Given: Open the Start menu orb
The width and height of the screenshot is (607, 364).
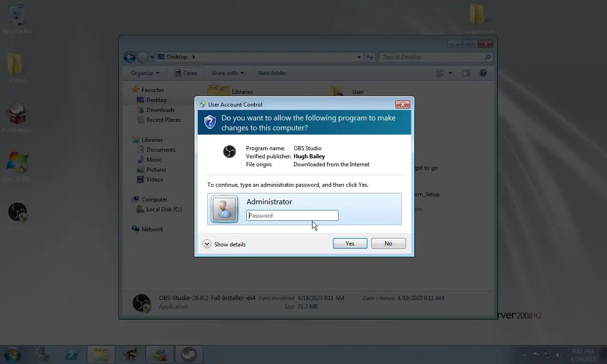Looking at the screenshot, I should point(13,355).
